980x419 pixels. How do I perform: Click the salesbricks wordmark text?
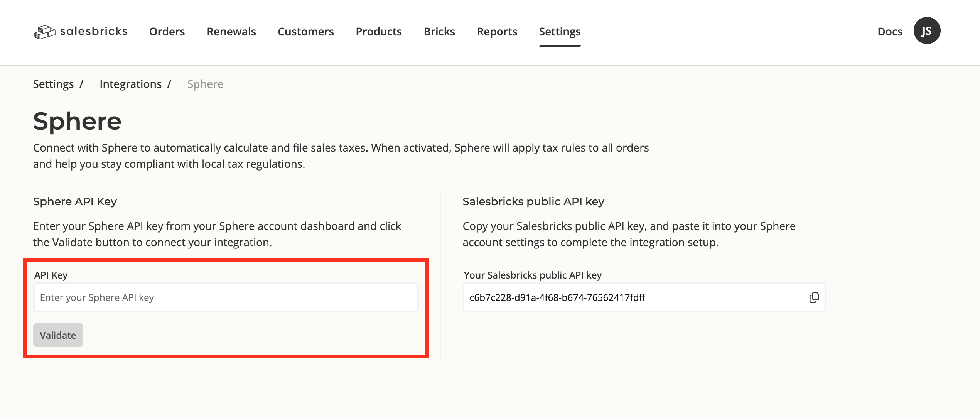pos(94,31)
